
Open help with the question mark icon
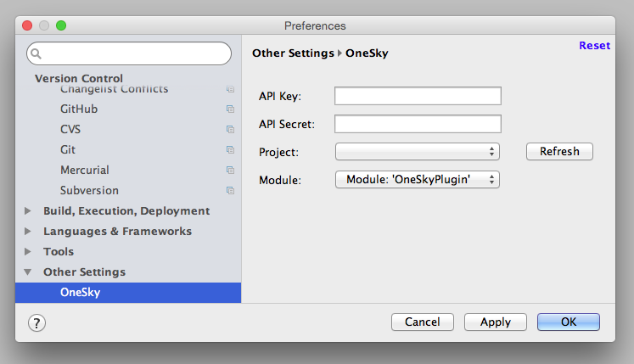coord(36,322)
